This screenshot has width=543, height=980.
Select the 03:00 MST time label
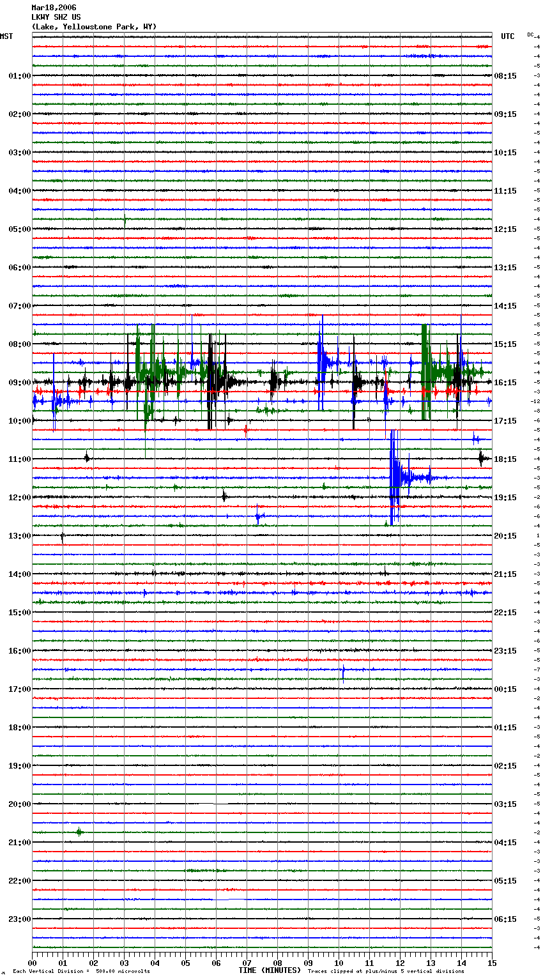(20, 153)
